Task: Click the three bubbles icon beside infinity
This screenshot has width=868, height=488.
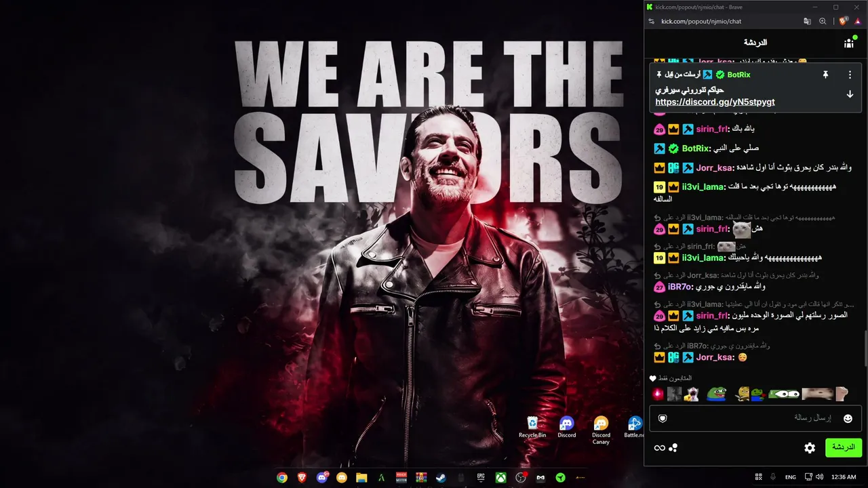Action: 673,448
